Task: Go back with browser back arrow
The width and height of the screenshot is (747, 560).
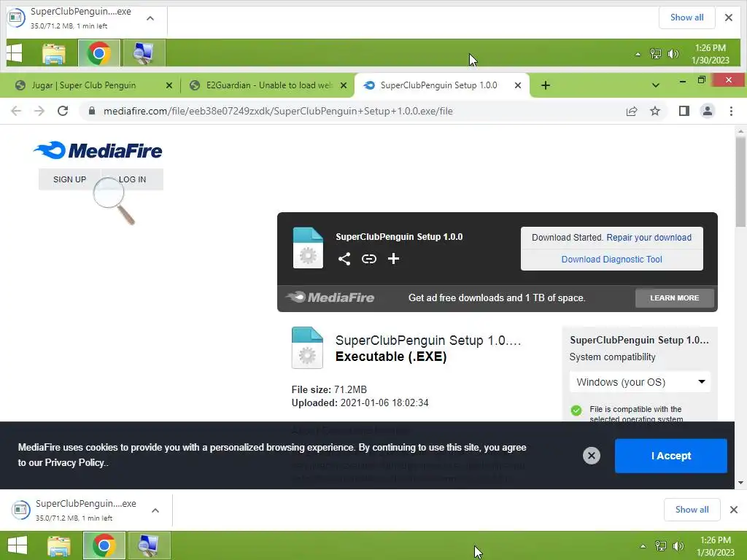Action: [16, 111]
